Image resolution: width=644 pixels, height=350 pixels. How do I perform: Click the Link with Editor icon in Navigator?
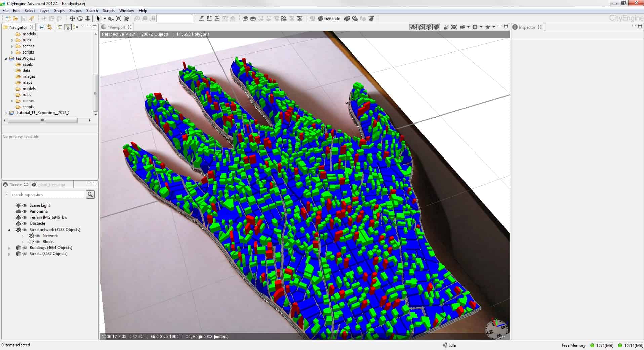tap(49, 27)
